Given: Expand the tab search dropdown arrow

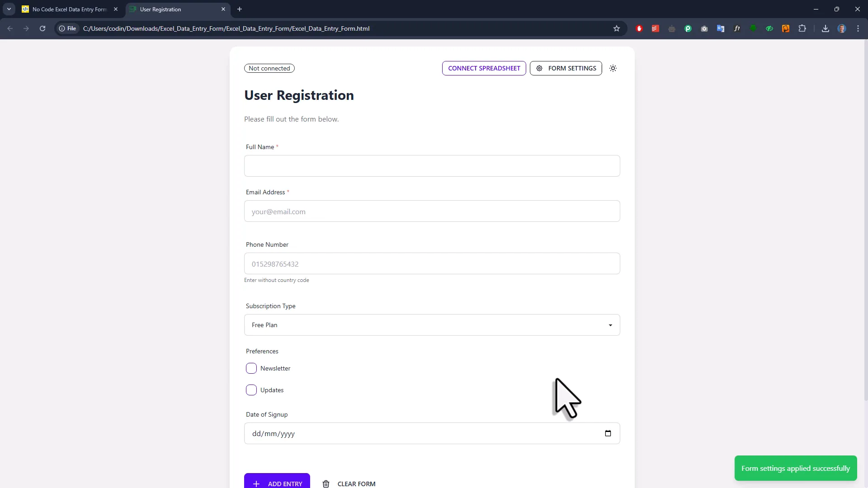Looking at the screenshot, I should [x=9, y=9].
